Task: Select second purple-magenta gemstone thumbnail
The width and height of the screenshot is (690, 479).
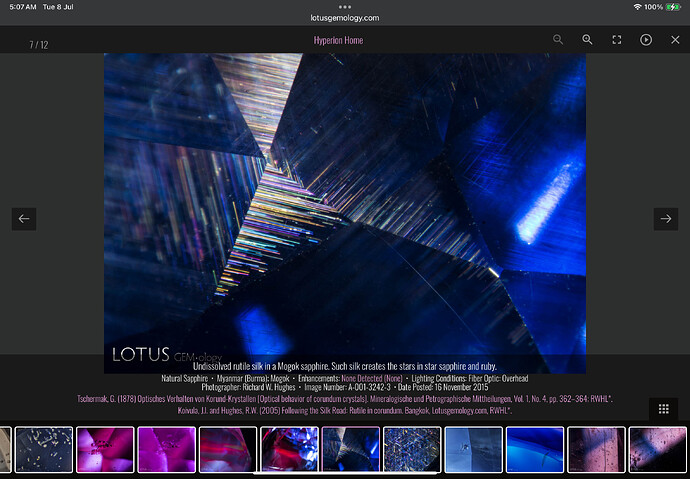Action: [x=166, y=449]
